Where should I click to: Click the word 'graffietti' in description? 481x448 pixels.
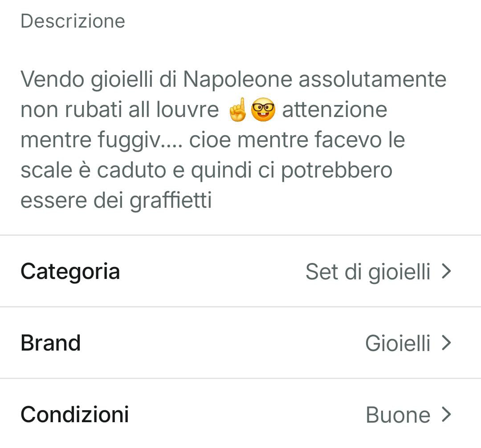pos(171,201)
